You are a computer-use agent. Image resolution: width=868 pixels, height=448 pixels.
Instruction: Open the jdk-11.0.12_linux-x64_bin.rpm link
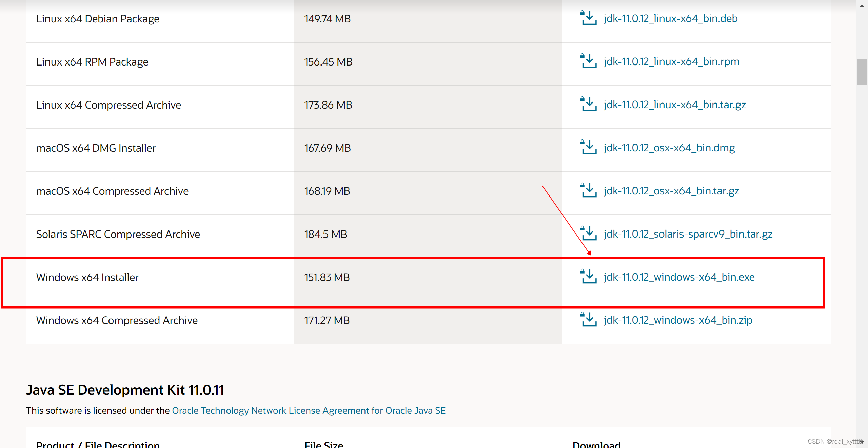pos(671,61)
